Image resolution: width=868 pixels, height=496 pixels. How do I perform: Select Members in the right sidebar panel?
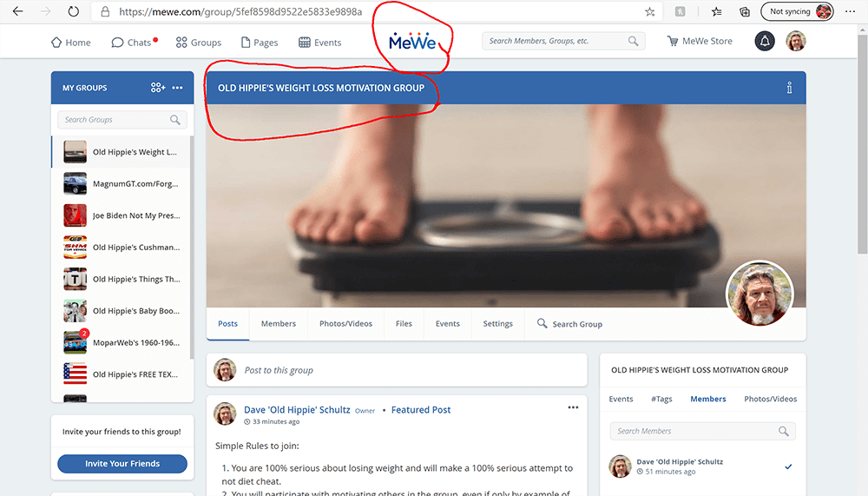click(x=708, y=399)
